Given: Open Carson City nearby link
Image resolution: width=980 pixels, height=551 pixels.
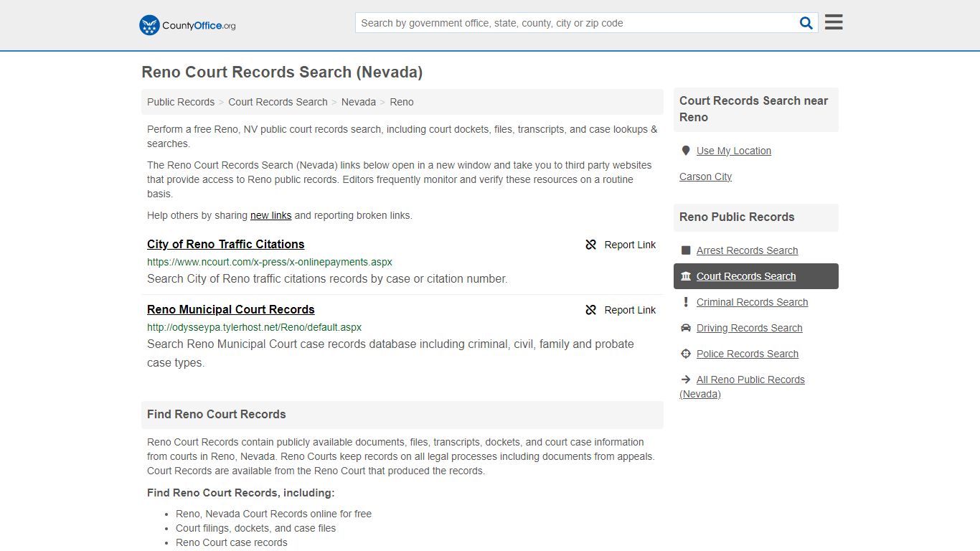Looking at the screenshot, I should (705, 176).
